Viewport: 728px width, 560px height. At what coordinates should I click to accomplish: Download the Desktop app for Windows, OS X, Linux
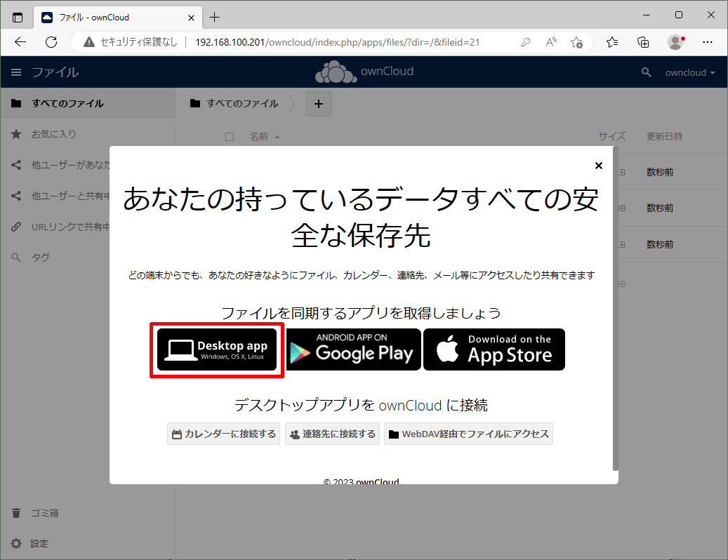click(x=217, y=350)
